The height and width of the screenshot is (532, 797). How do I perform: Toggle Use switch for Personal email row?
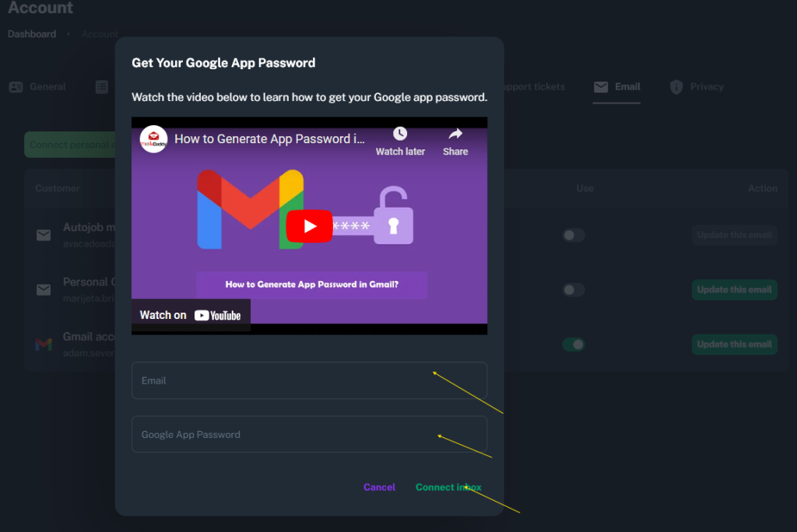coord(574,289)
